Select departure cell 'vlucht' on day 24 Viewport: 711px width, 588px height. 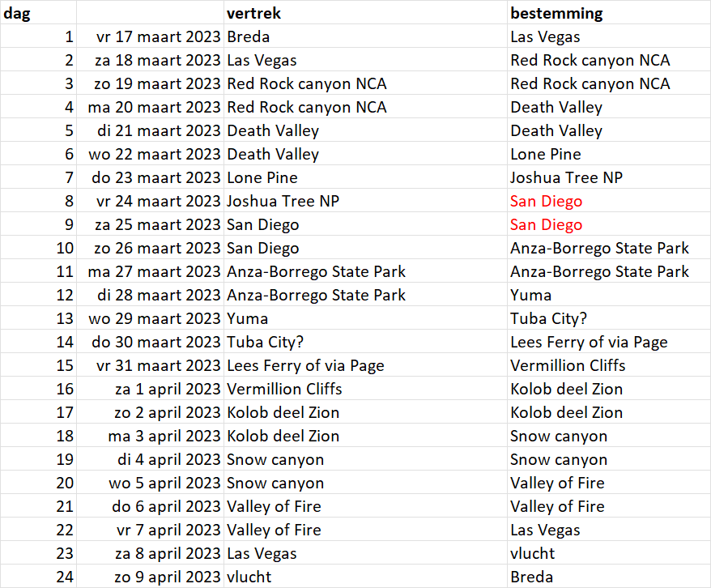(249, 577)
